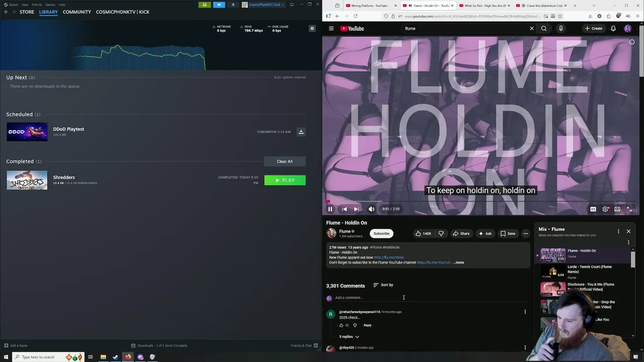Open Mix - Flume playlist options menu
Screen dimensions: 644x362
pyautogui.click(x=618, y=231)
